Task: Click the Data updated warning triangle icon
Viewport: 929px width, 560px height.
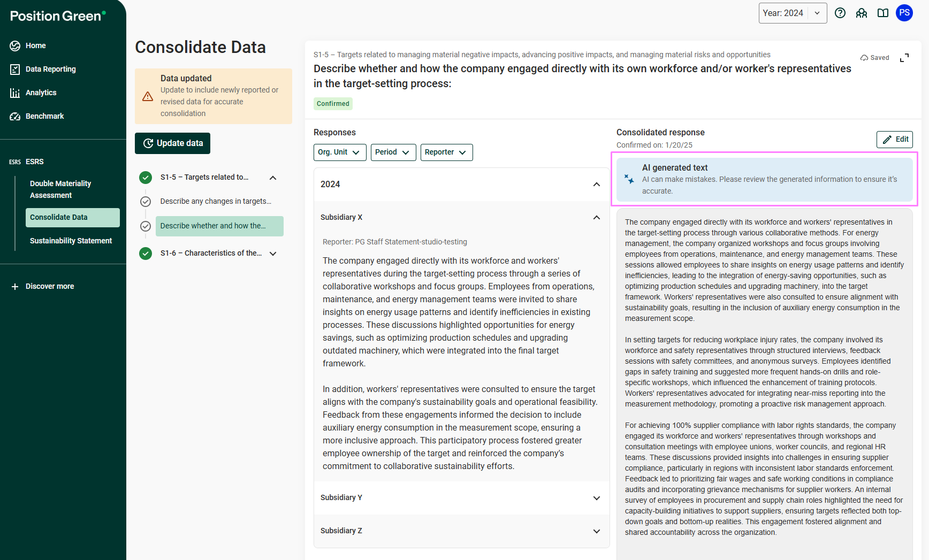Action: (x=148, y=97)
